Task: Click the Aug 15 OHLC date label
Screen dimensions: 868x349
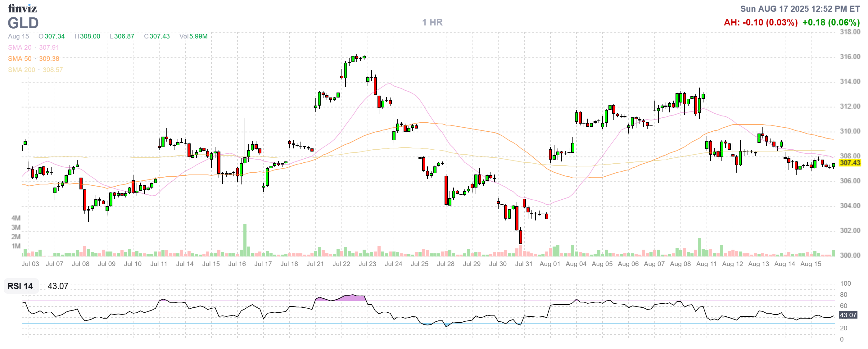Action: click(x=19, y=36)
